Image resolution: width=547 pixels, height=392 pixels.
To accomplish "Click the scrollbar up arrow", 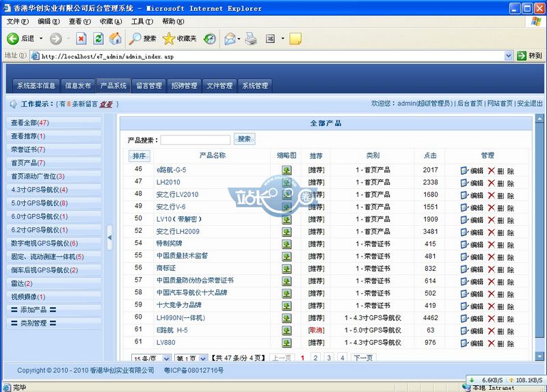I will 539,118.
